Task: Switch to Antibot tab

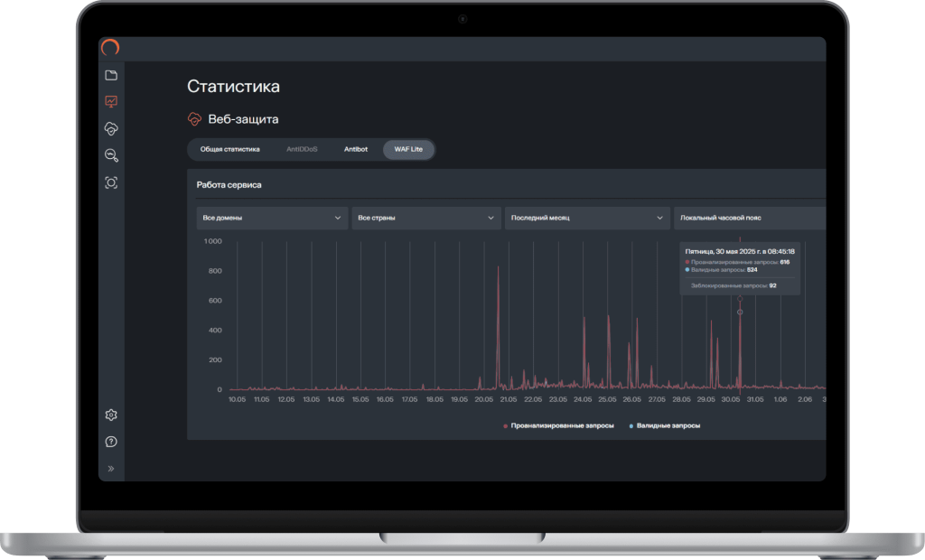Action: [x=356, y=149]
